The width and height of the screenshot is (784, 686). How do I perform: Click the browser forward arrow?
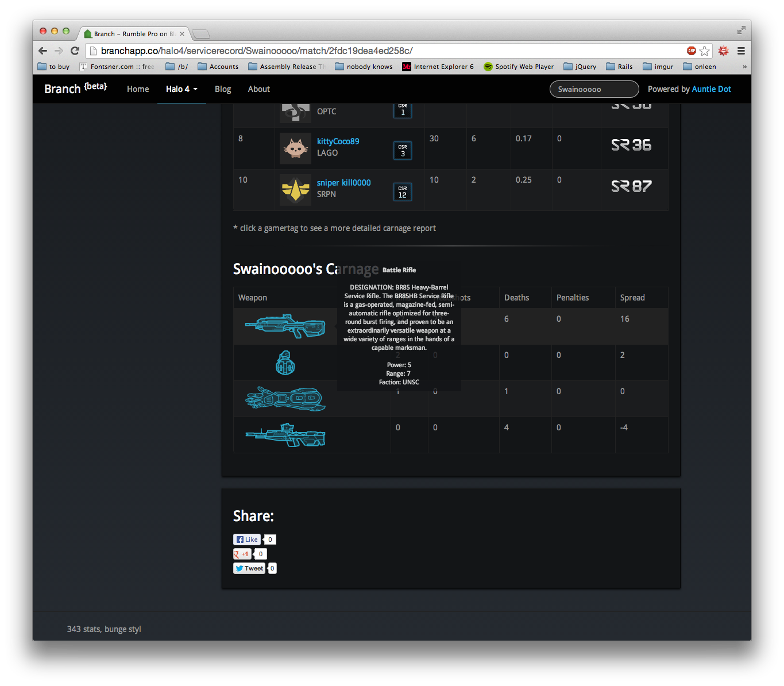coord(59,51)
